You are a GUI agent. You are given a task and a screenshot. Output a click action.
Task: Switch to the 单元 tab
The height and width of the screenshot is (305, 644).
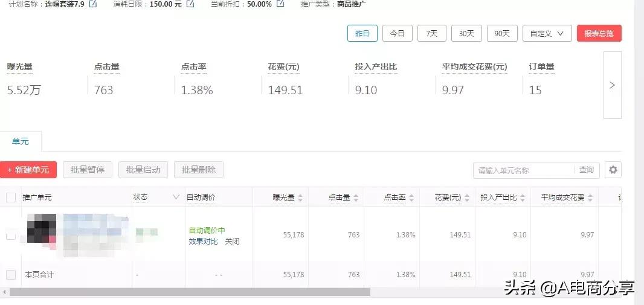[x=21, y=141]
